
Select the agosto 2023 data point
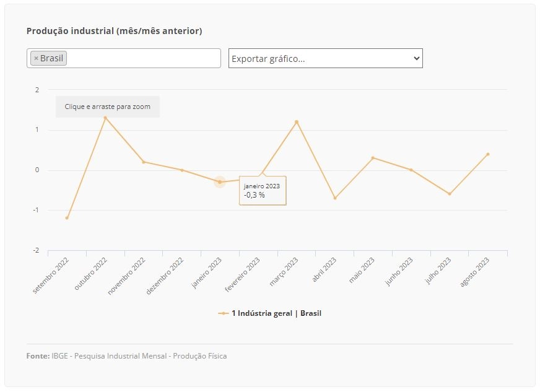click(487, 154)
